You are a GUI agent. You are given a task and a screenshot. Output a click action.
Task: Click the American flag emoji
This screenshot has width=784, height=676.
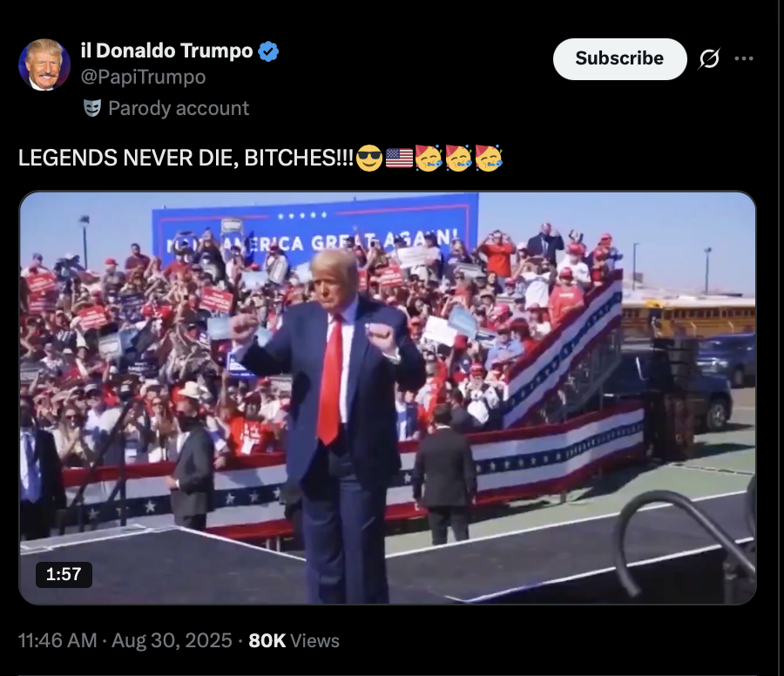400,158
